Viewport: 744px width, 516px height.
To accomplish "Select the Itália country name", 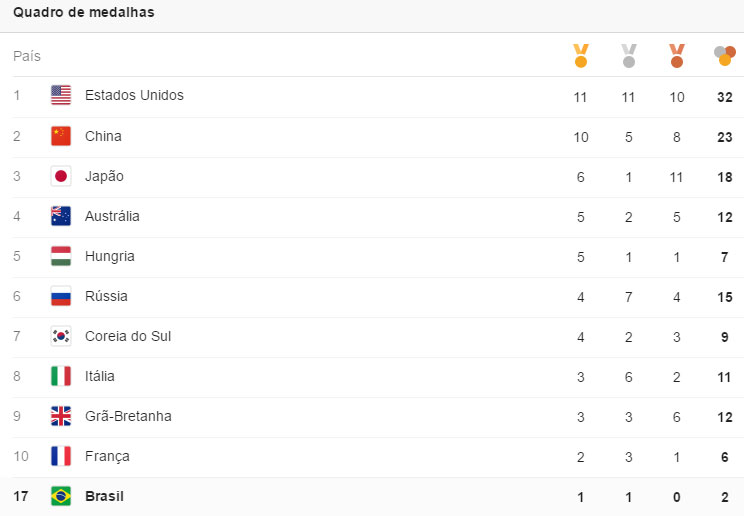I will click(100, 376).
